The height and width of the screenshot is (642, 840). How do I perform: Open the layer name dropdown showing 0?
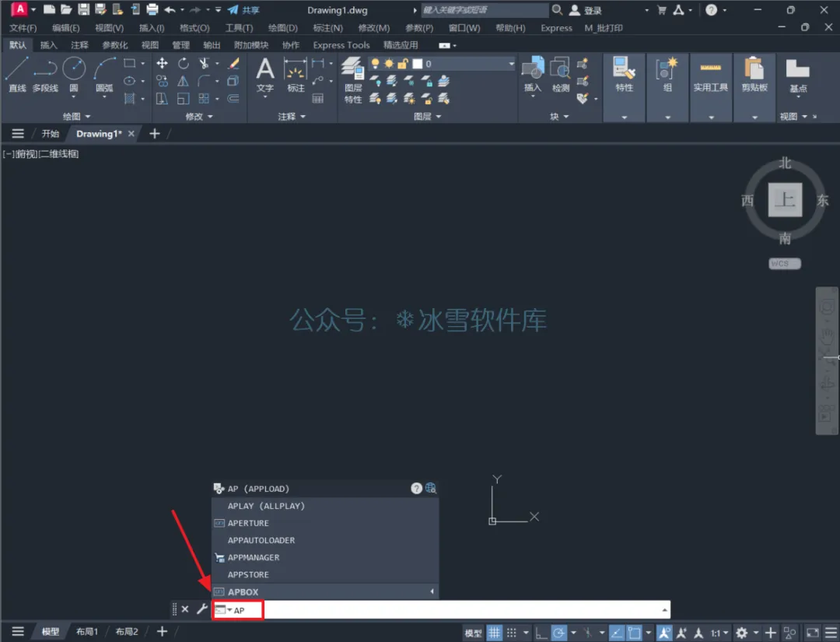(443, 64)
